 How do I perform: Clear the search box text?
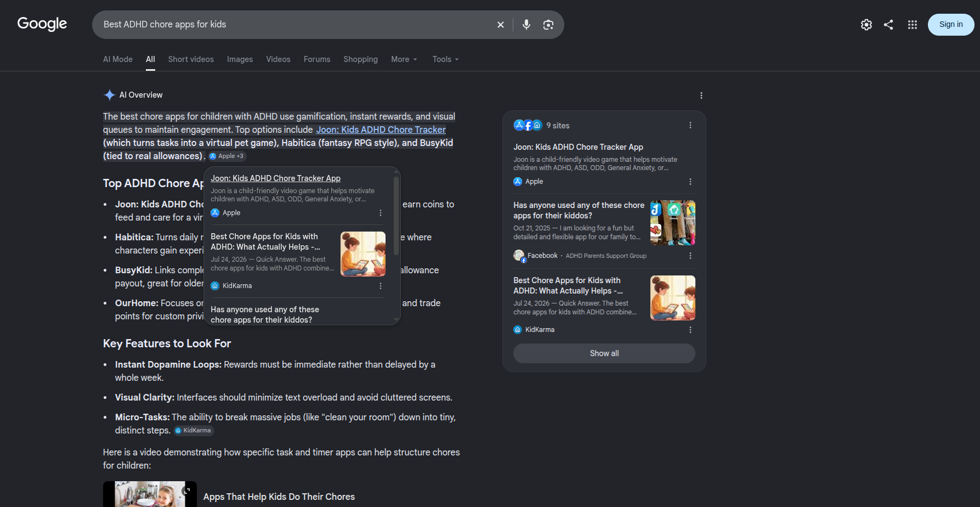tap(500, 25)
